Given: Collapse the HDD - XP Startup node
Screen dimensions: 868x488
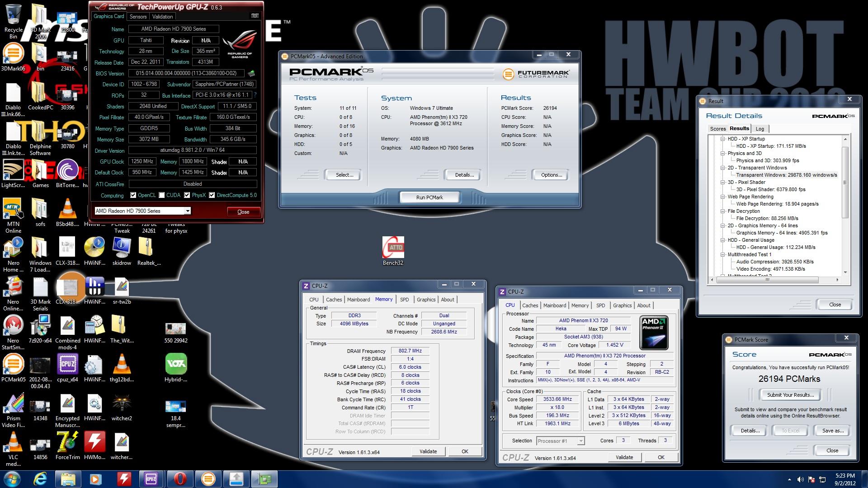Looking at the screenshot, I should coord(723,139).
